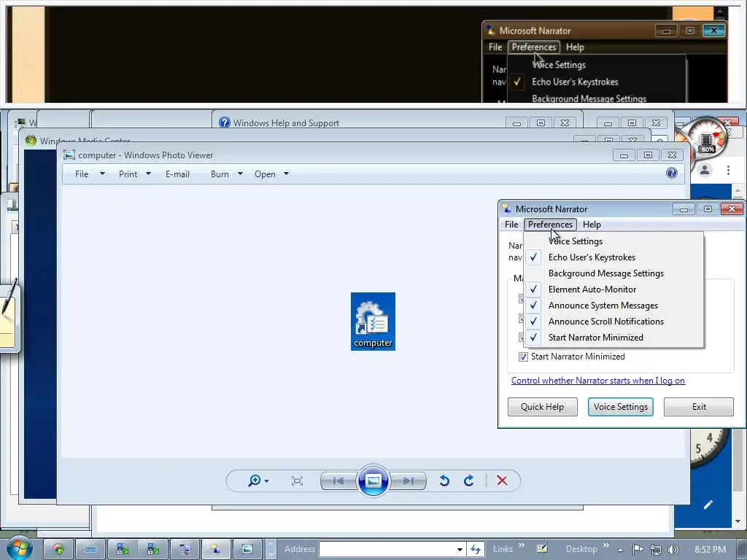Open File menu in the light Narrator window

point(511,225)
